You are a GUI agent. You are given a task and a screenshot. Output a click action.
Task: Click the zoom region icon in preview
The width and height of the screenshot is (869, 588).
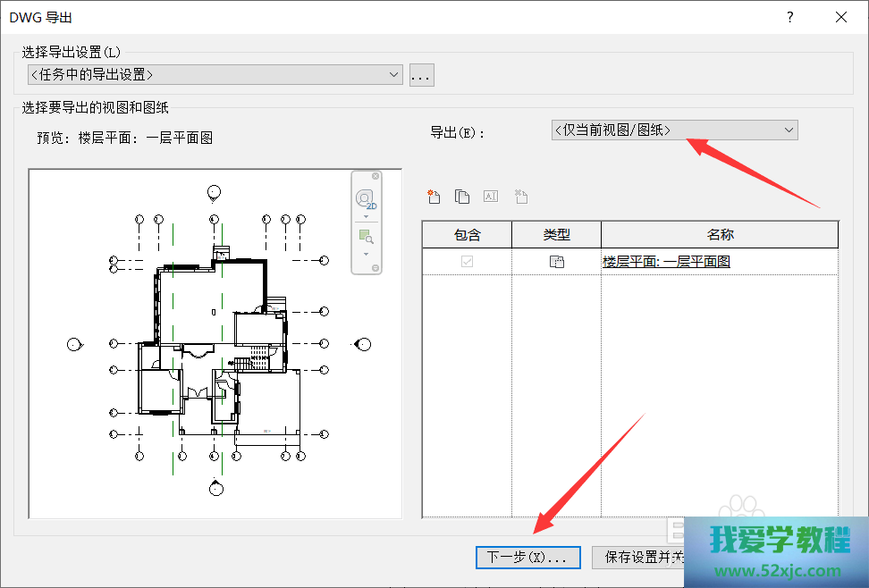point(366,237)
